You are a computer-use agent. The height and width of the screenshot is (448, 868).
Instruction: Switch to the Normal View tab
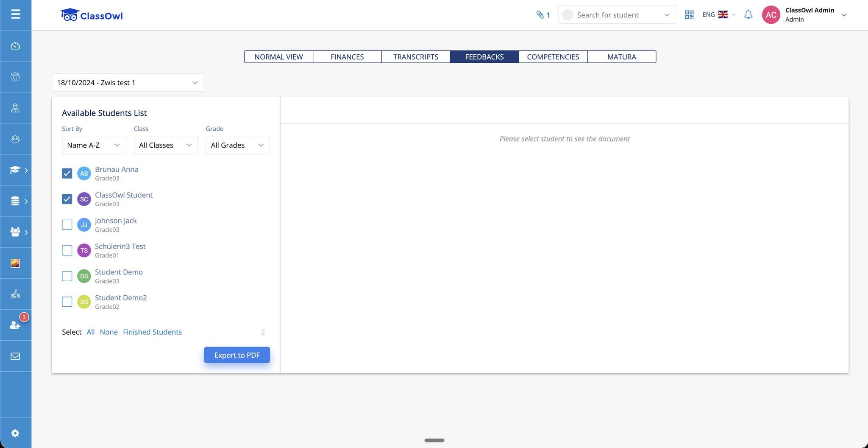click(278, 57)
